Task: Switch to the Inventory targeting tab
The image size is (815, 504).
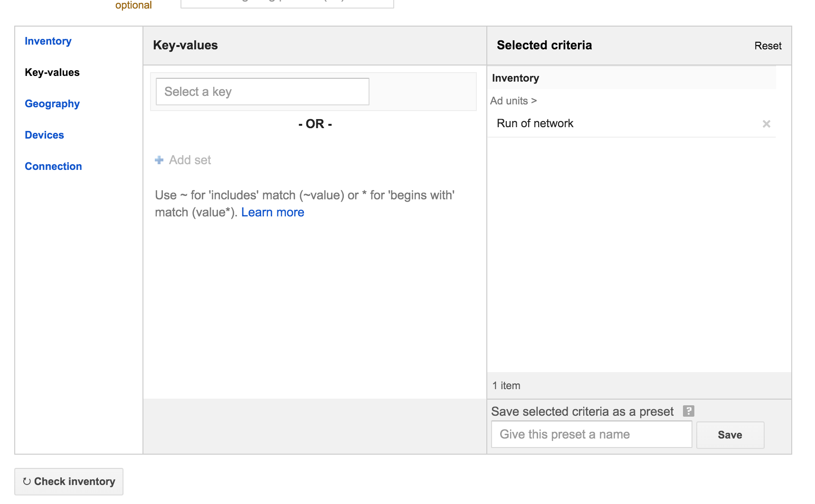Action: tap(48, 41)
